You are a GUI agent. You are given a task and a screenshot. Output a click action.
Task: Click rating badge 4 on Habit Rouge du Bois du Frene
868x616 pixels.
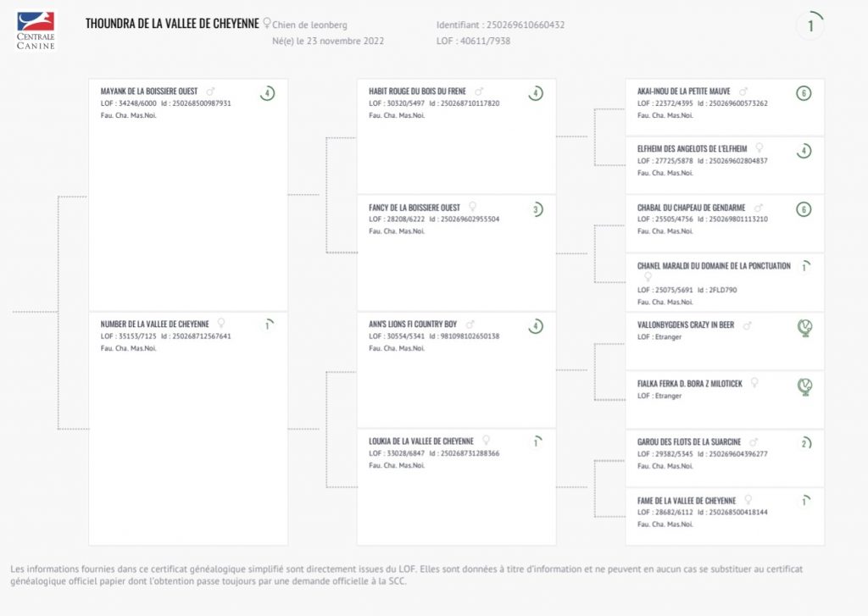tap(536, 93)
